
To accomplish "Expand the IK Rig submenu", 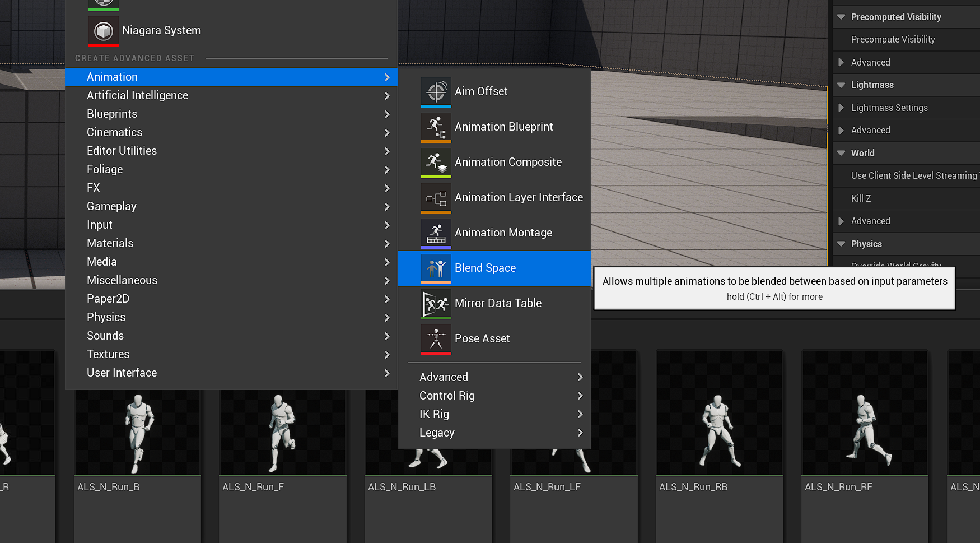I will pyautogui.click(x=494, y=414).
